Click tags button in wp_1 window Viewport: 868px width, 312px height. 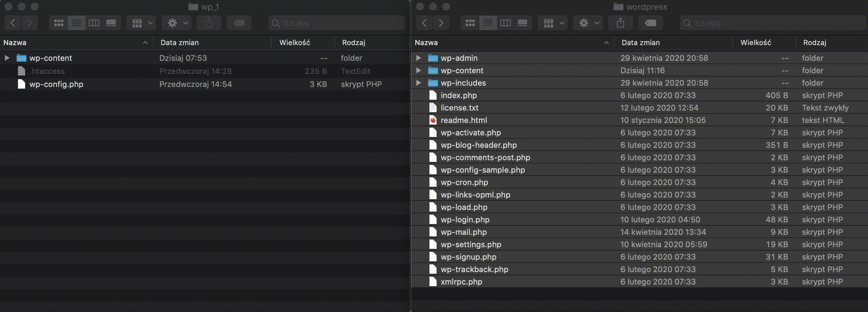coord(239,23)
